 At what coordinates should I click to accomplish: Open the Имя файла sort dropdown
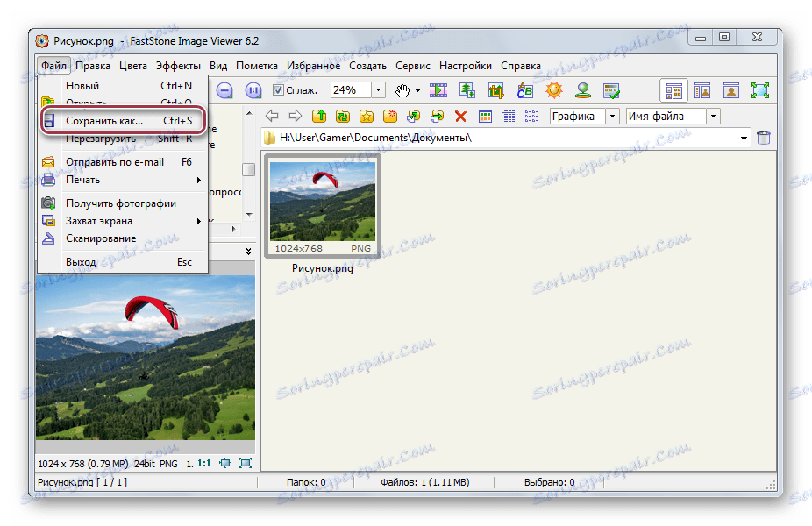(714, 116)
